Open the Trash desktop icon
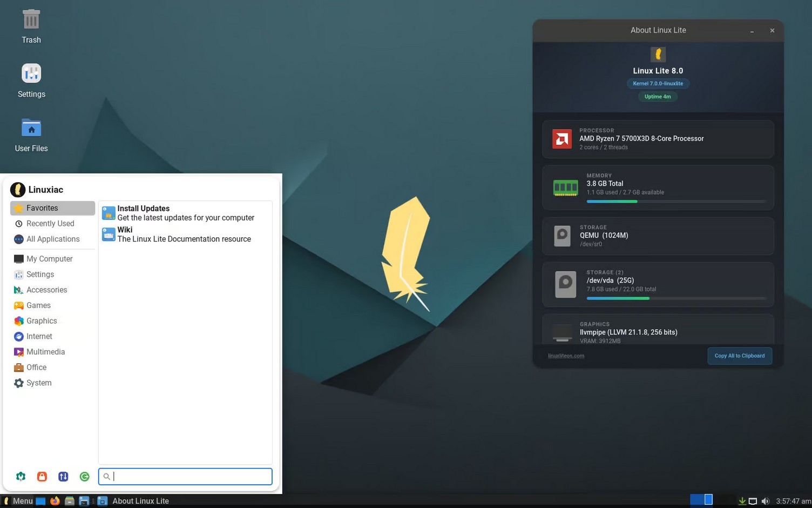 coord(31,26)
